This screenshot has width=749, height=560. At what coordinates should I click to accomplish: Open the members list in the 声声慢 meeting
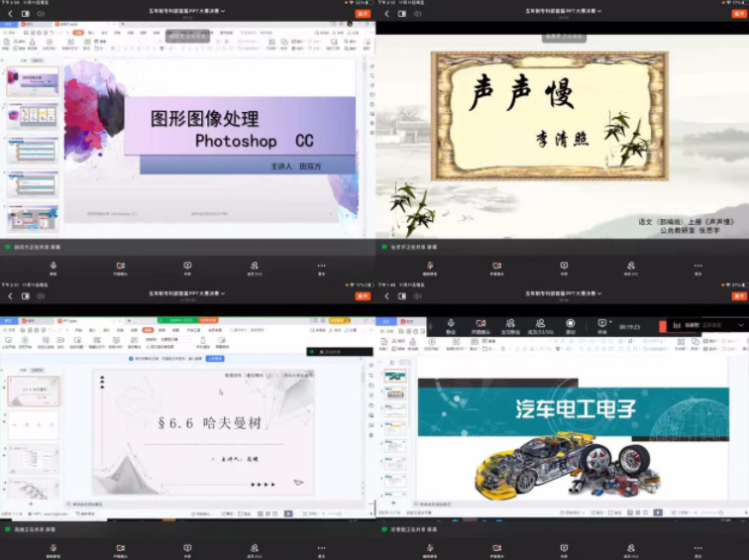tap(630, 268)
